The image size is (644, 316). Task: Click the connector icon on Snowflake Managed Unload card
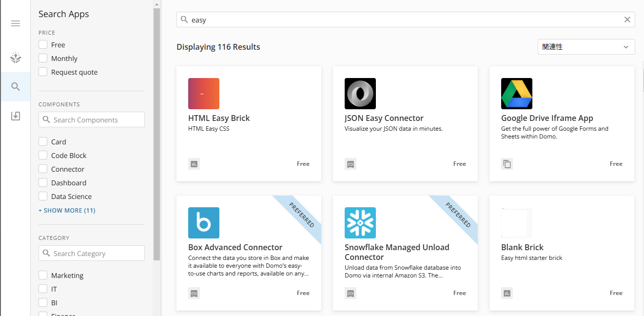click(x=351, y=293)
